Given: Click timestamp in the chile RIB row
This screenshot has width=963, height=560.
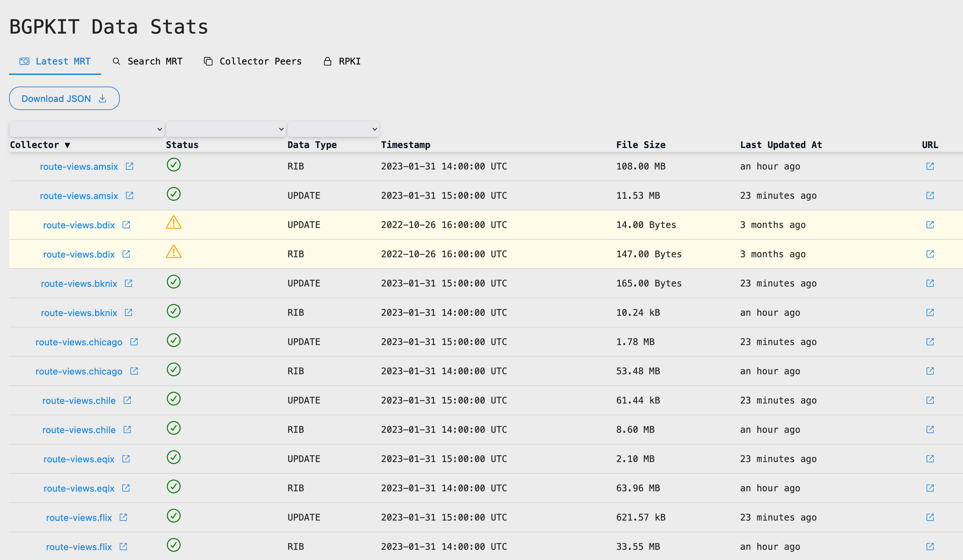Looking at the screenshot, I should [x=444, y=430].
